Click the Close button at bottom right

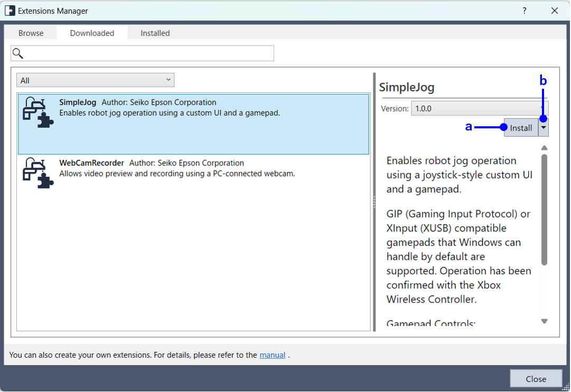coord(536,379)
